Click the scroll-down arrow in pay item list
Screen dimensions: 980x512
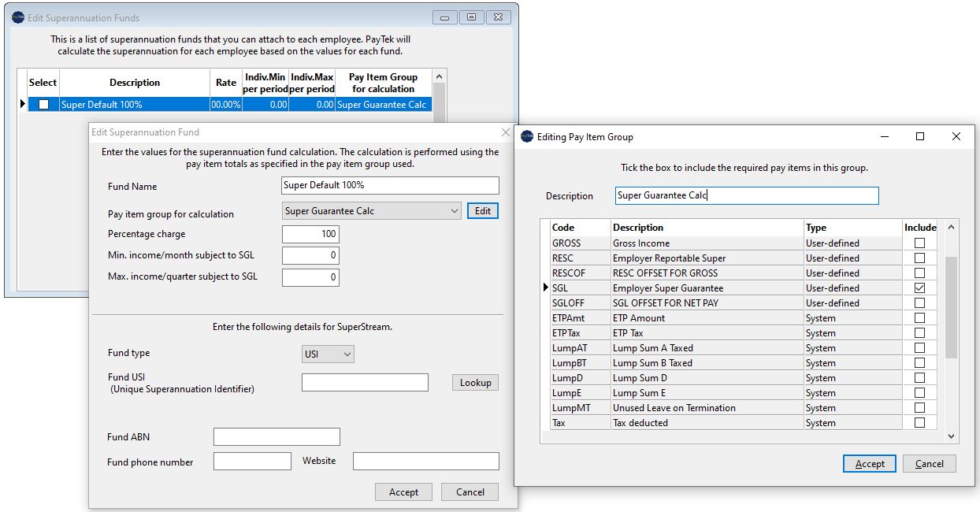point(951,436)
